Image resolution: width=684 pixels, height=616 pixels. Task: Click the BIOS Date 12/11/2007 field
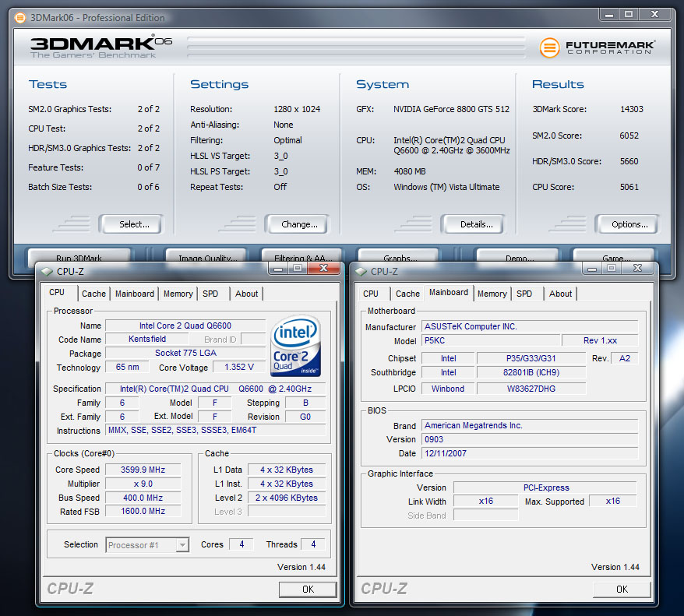530,453
